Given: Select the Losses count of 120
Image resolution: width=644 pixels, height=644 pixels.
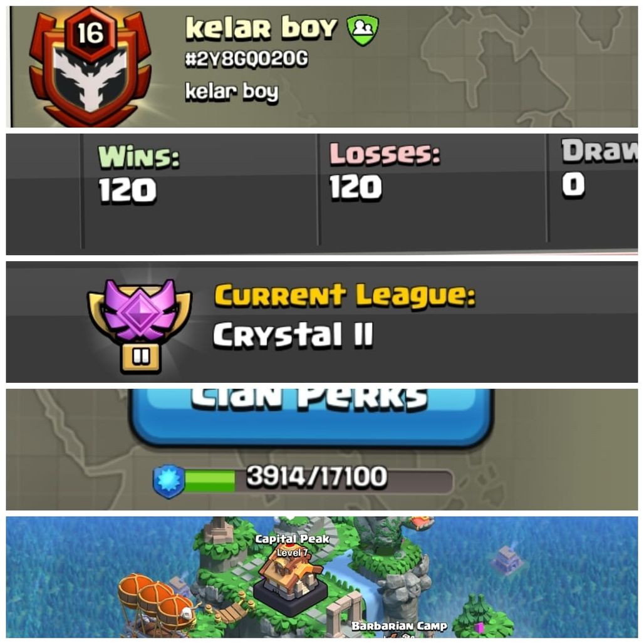Looking at the screenshot, I should pyautogui.click(x=356, y=187).
